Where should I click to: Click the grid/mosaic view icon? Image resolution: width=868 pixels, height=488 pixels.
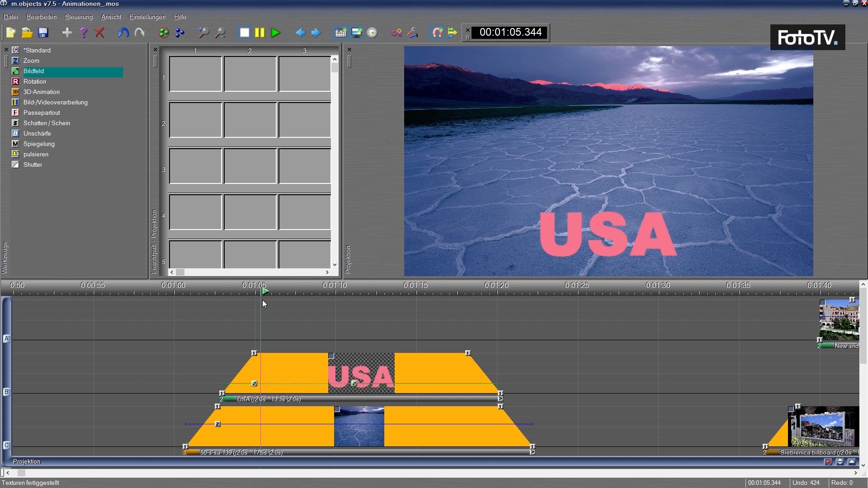pyautogui.click(x=340, y=32)
